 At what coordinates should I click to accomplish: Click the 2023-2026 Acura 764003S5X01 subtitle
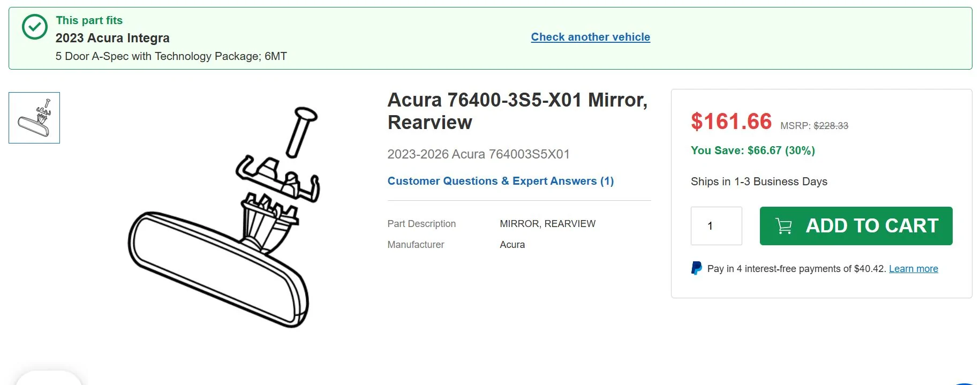(x=478, y=154)
